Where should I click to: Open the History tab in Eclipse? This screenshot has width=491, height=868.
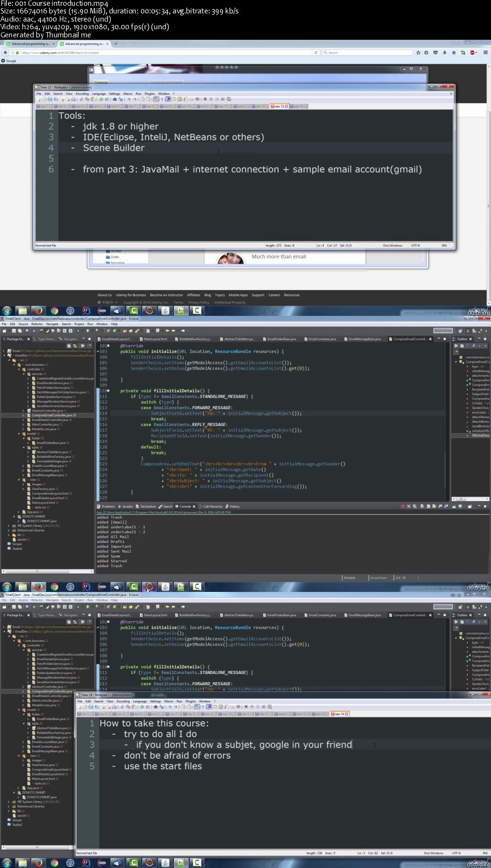pyautogui.click(x=233, y=506)
